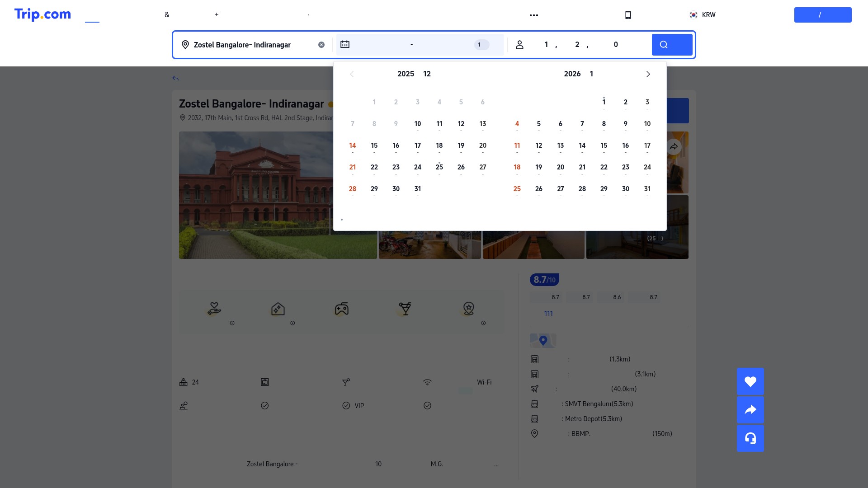Click the heart favorite floating button
Viewport: 868px width, 488px height.
pyautogui.click(x=750, y=381)
